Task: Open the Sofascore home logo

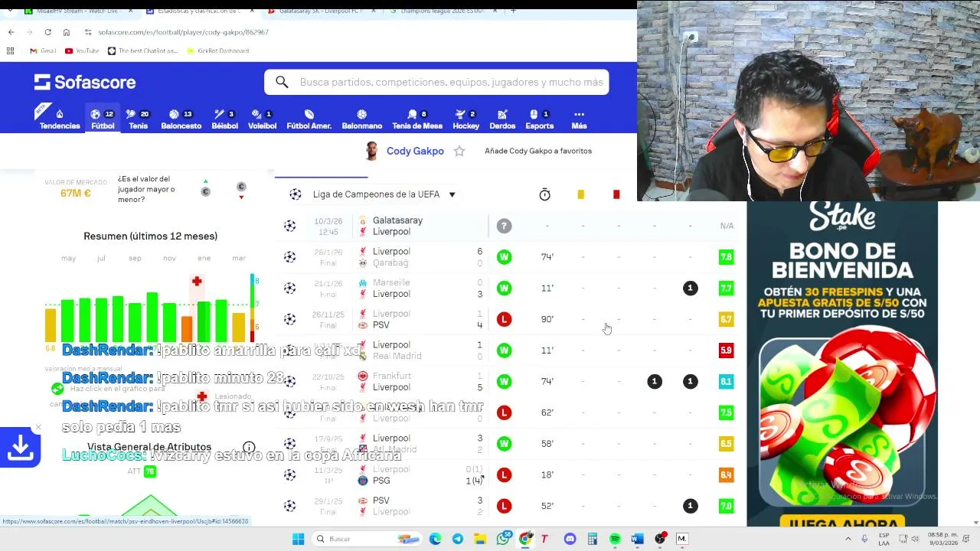Action: pyautogui.click(x=85, y=82)
